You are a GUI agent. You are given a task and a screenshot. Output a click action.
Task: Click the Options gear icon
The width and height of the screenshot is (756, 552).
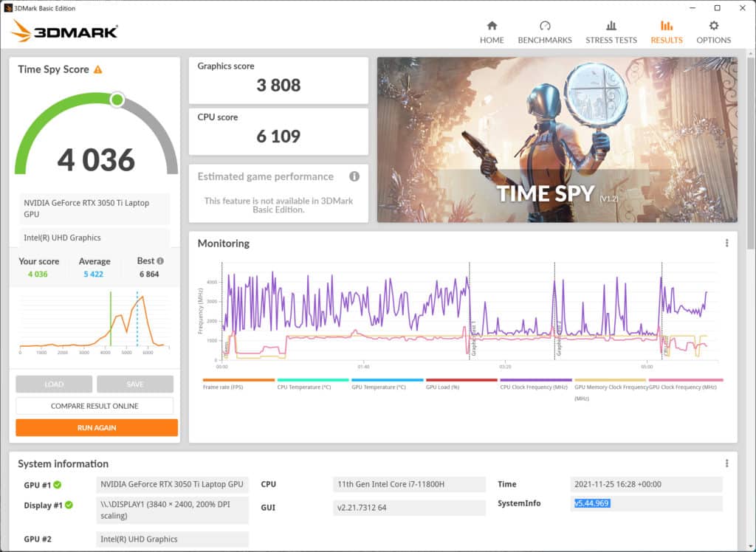point(714,26)
